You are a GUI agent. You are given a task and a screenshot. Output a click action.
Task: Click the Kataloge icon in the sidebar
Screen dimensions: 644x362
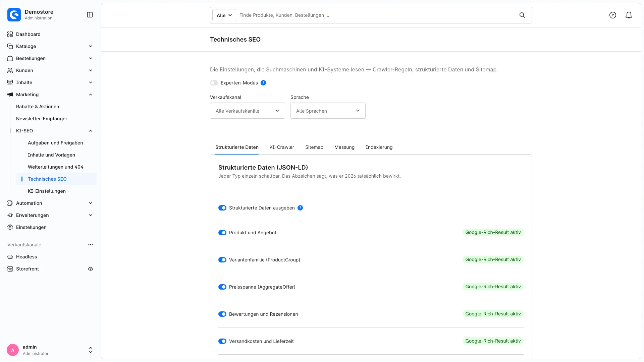pos(10,46)
